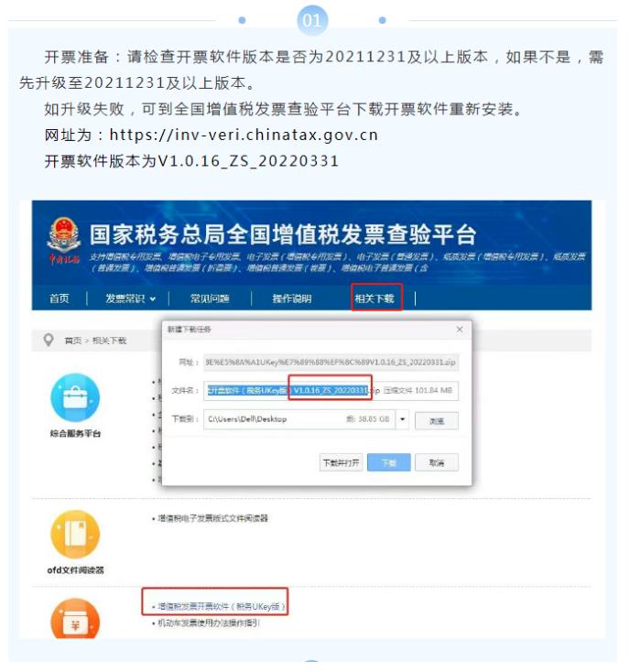
Task: Go to the 首页 nav tab
Action: 60,298
